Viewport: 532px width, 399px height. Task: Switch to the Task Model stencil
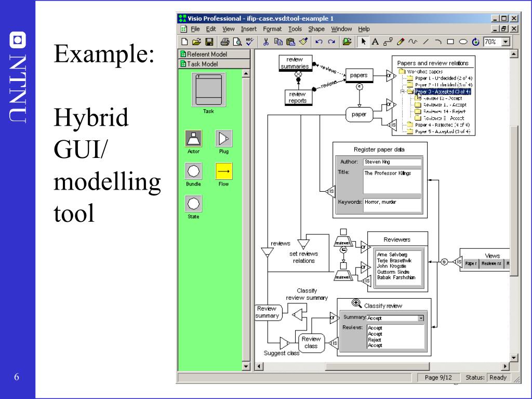(214, 64)
